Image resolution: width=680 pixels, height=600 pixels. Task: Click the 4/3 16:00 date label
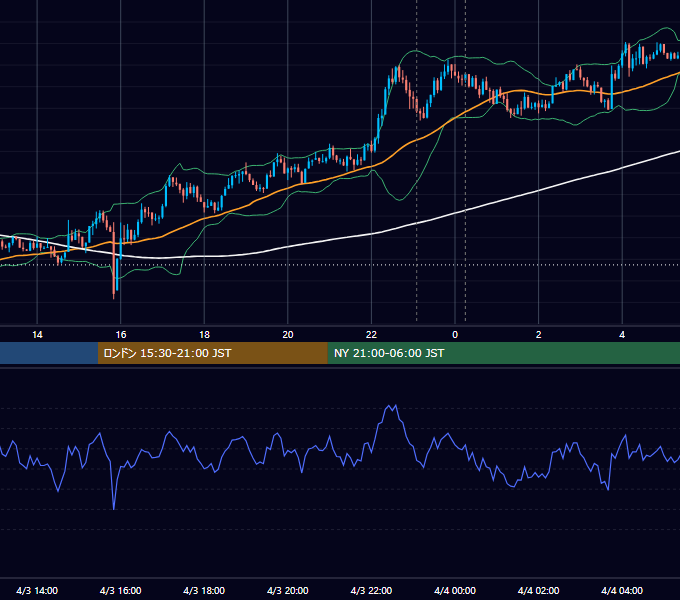(121, 590)
